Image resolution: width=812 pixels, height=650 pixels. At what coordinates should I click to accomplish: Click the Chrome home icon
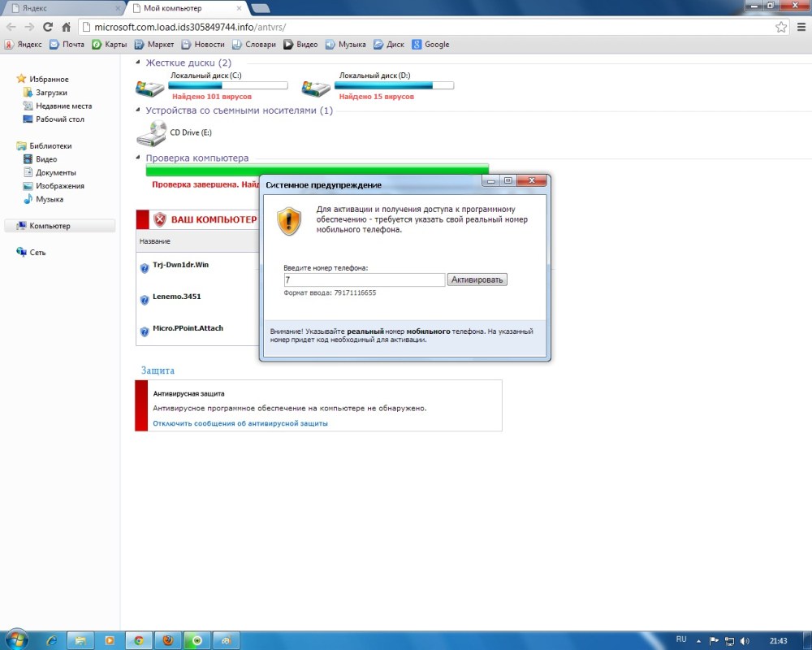pos(67,27)
